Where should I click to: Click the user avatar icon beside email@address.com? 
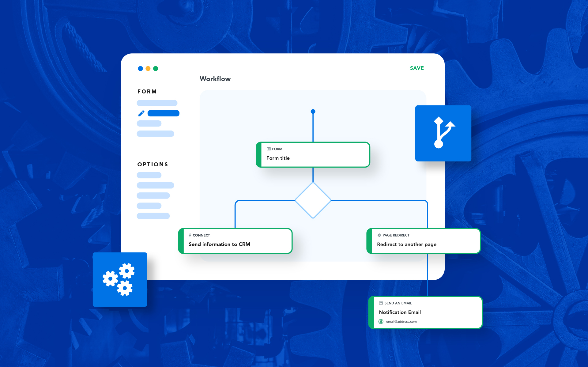381,321
